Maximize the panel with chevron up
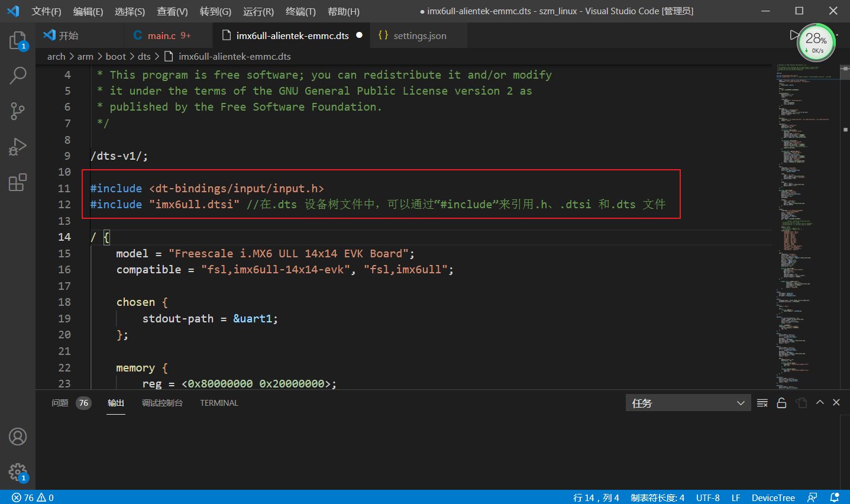Viewport: 850px width, 504px height. click(820, 402)
